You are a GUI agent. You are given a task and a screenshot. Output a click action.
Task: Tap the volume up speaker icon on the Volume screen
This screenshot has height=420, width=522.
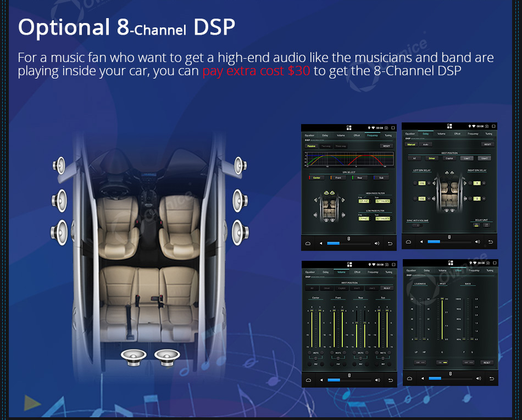377,380
